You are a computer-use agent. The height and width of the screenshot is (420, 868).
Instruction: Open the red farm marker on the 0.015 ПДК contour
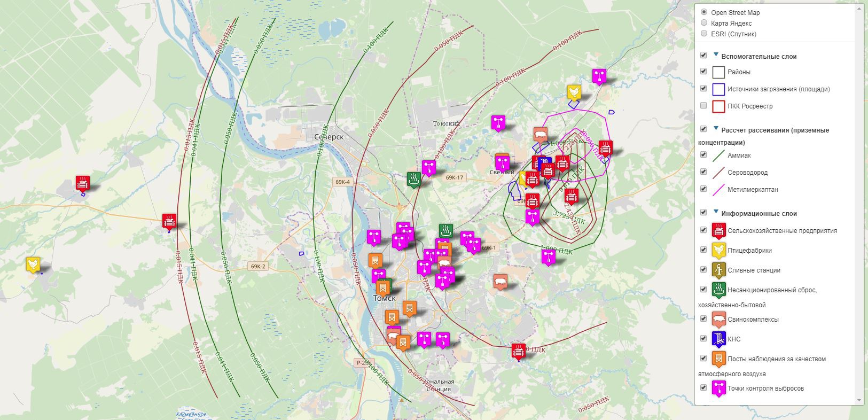click(x=169, y=221)
